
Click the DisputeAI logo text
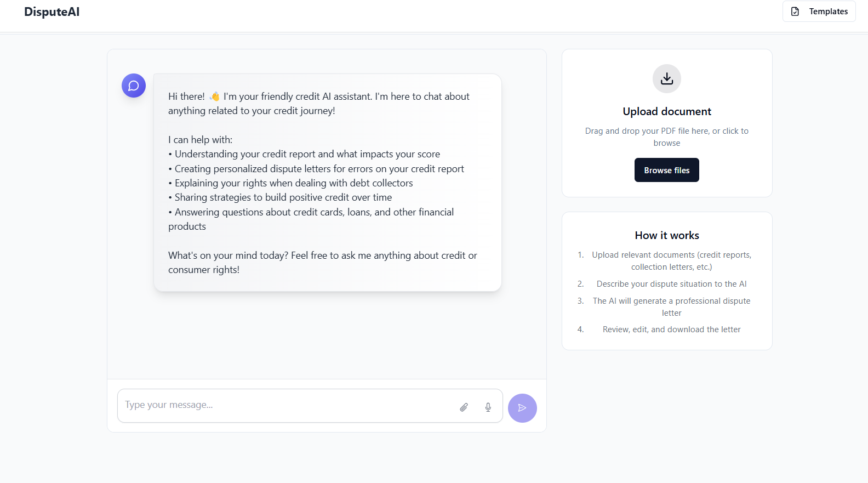52,12
